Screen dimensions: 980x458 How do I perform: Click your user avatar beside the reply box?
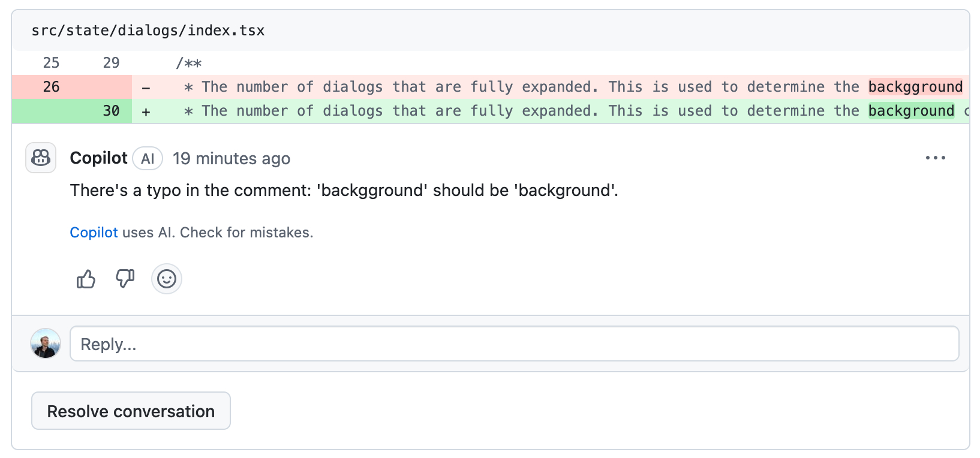tap(46, 343)
